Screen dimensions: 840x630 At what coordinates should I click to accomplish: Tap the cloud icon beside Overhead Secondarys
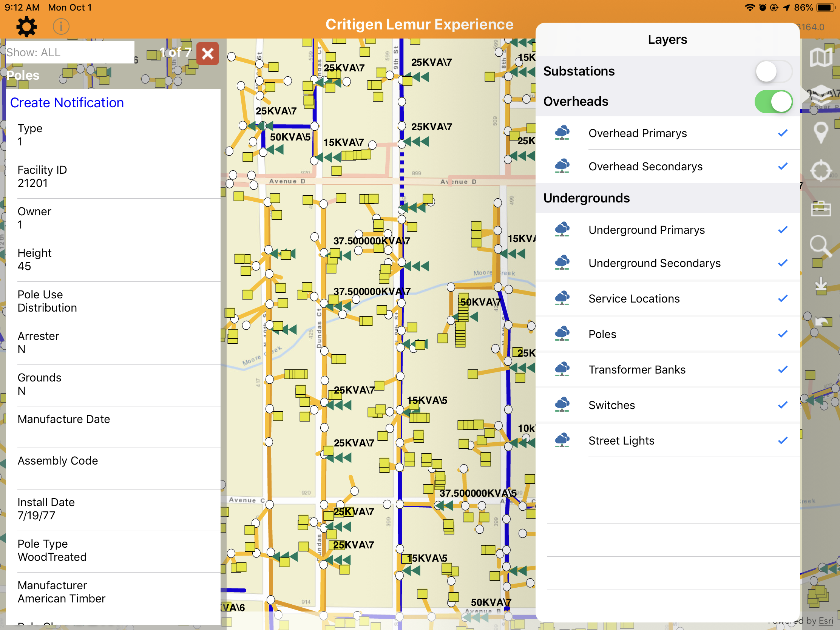[562, 166]
